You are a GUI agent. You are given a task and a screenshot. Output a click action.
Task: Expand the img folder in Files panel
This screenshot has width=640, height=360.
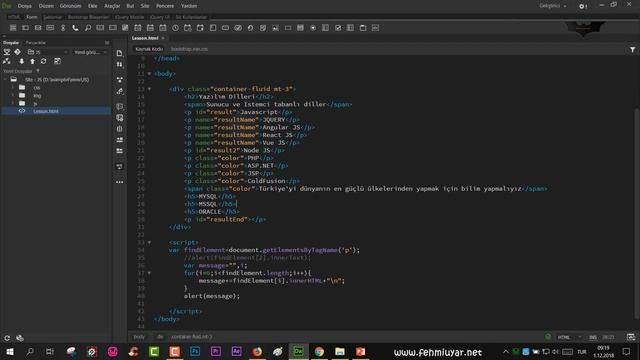(13, 96)
